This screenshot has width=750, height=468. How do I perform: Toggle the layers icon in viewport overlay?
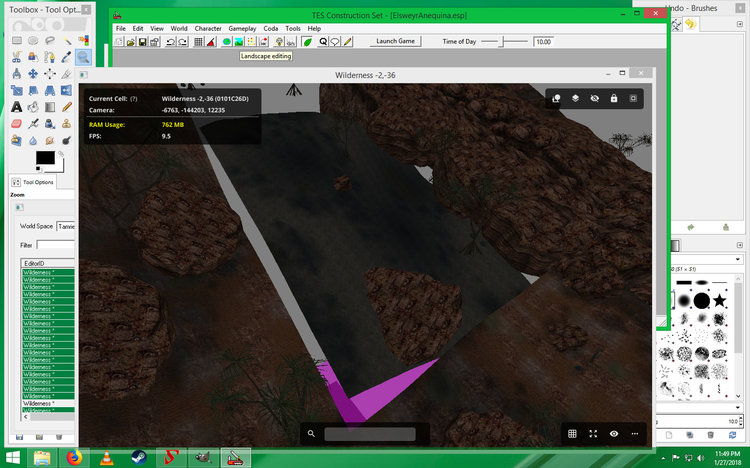click(575, 99)
